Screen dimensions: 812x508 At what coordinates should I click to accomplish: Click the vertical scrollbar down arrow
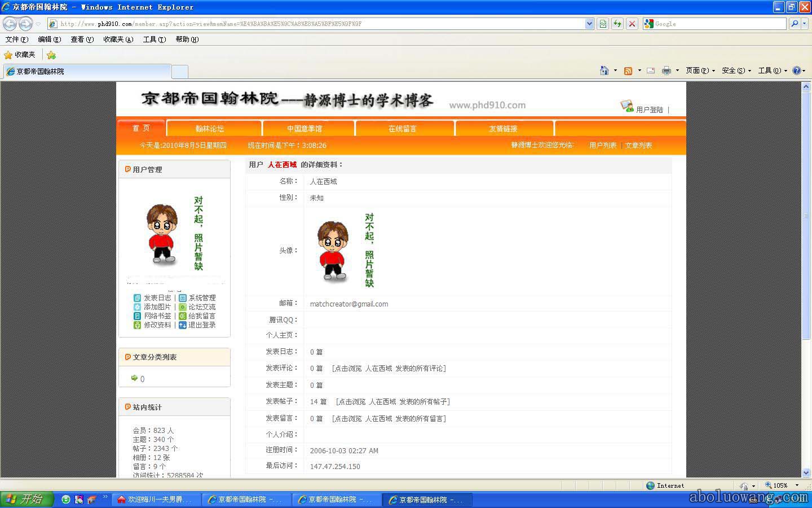coord(806,472)
